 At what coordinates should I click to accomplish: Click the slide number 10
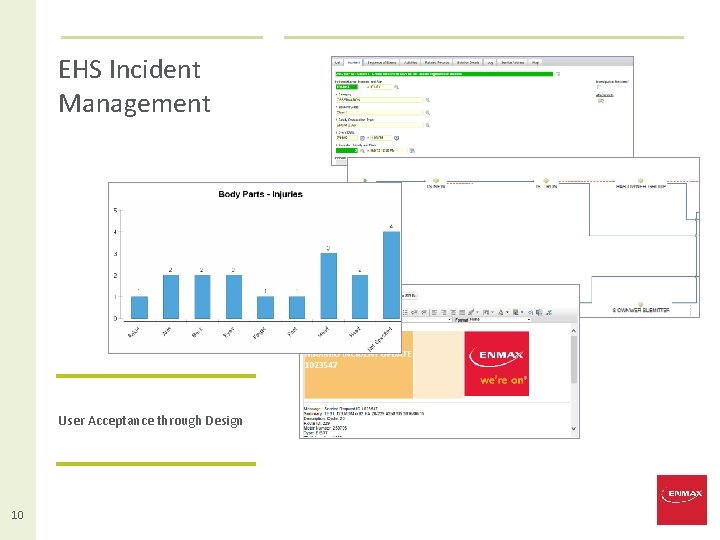pos(17,515)
